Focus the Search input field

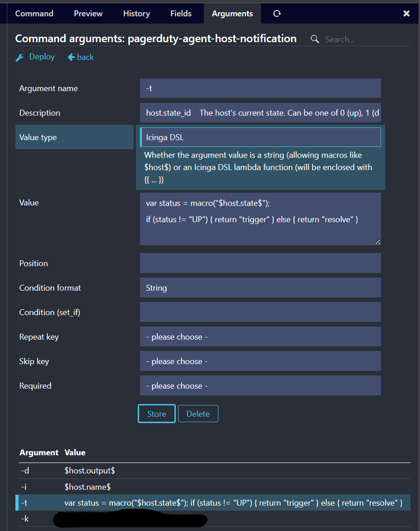(367, 39)
